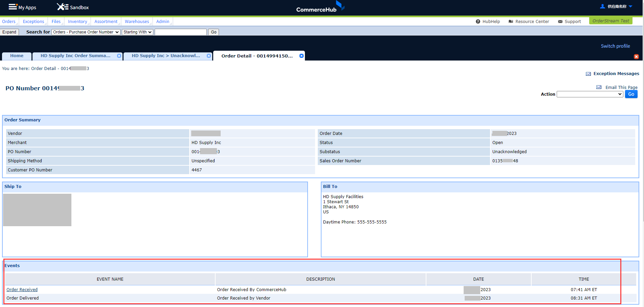644x307 pixels.
Task: Click the DATE column header
Action: pos(479,279)
